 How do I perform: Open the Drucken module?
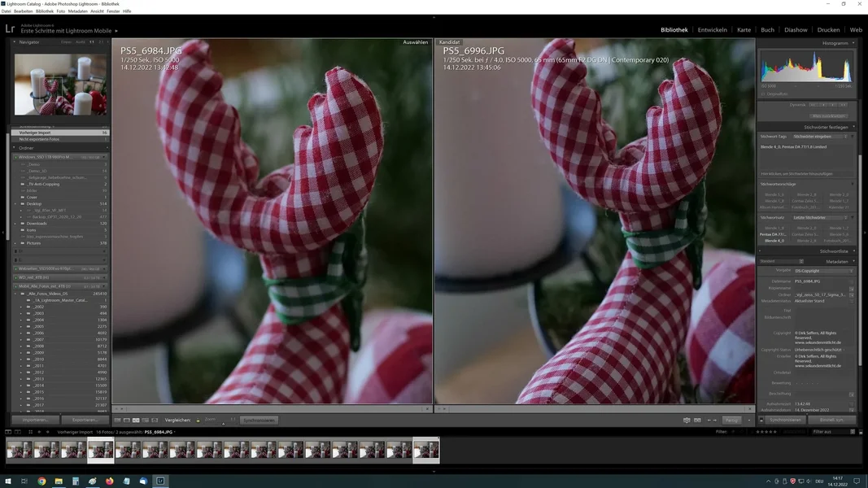pyautogui.click(x=828, y=30)
